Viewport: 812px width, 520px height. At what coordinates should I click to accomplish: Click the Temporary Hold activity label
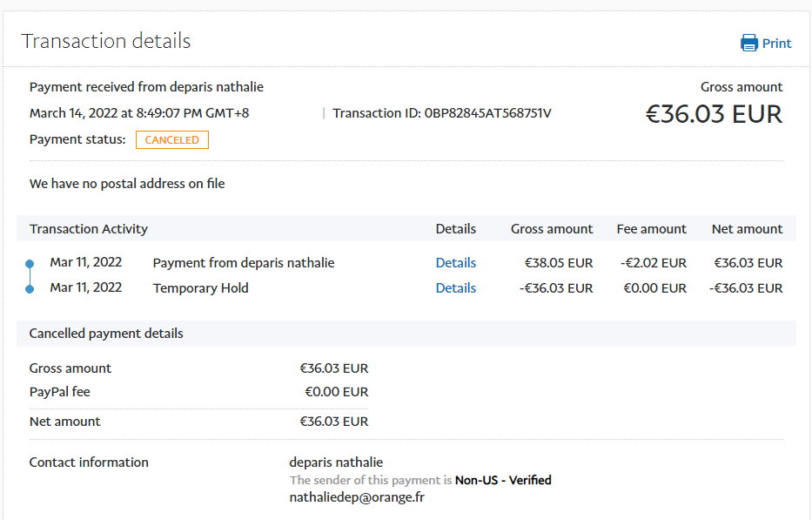pos(200,288)
